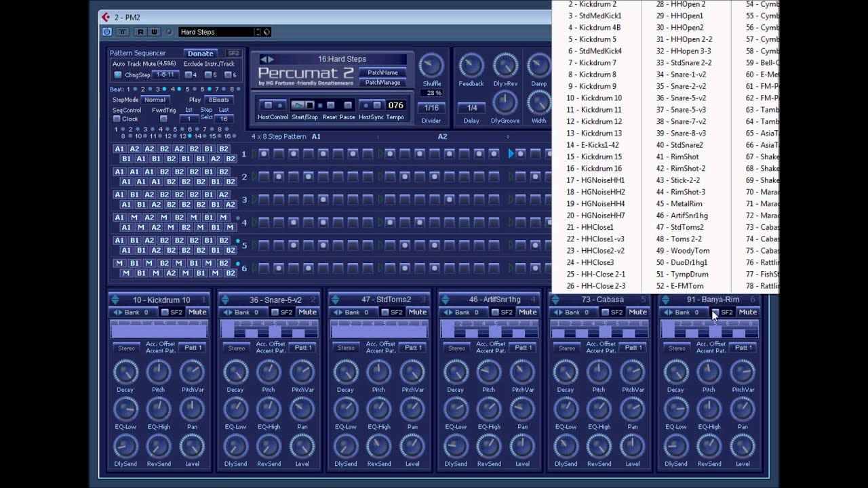868x488 pixels.
Task: Enable SF2 checkbox on Snare-5-v2 channel
Action: pyautogui.click(x=275, y=312)
